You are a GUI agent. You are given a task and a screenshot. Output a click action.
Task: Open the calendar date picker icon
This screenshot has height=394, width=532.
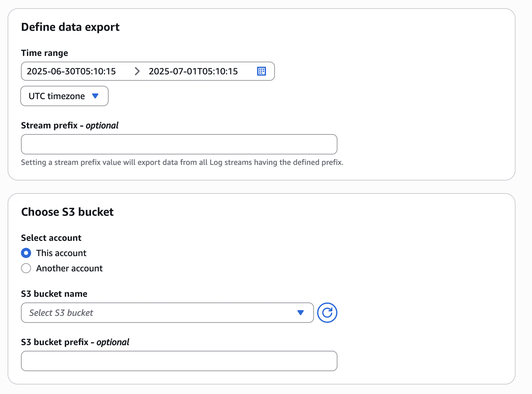(261, 71)
